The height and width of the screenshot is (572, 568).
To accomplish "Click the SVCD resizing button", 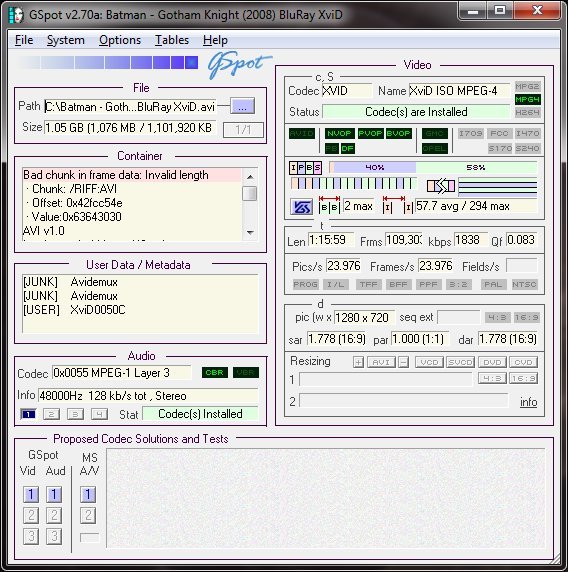I will pos(460,362).
